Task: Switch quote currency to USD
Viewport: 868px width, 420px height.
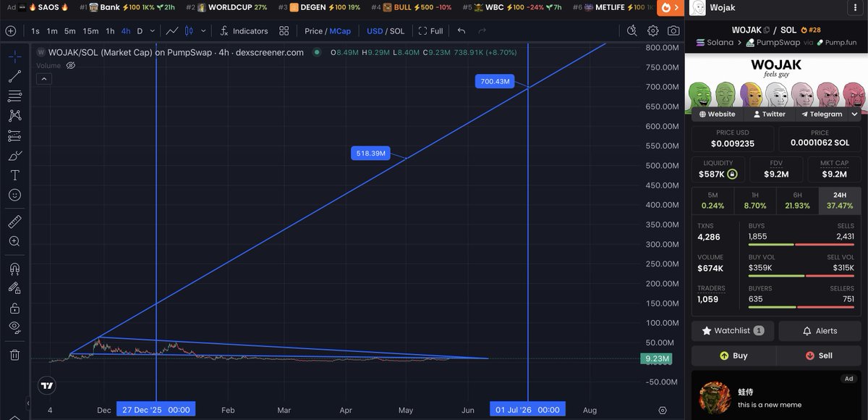Action: (375, 31)
